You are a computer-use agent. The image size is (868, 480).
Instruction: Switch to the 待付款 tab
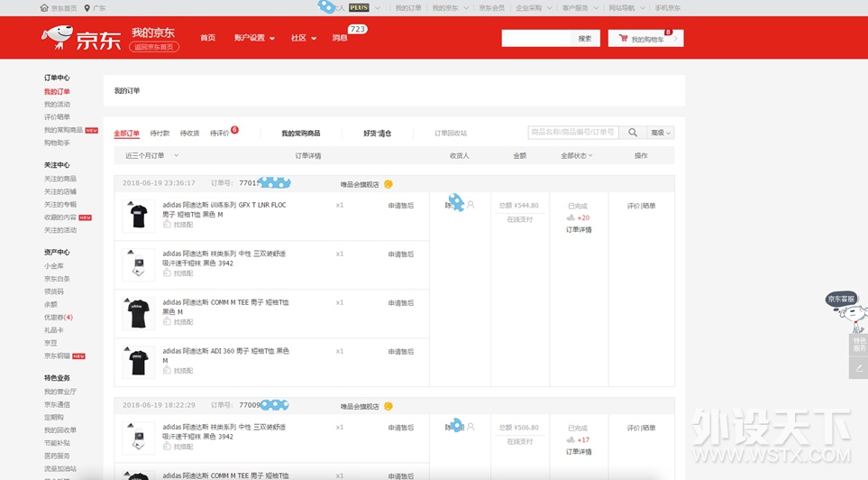point(160,134)
